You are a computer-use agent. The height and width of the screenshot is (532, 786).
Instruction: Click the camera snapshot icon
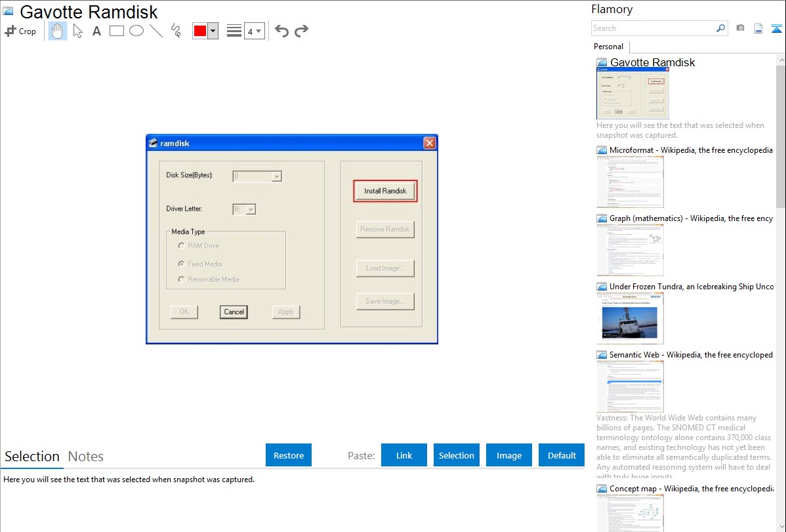click(x=740, y=28)
